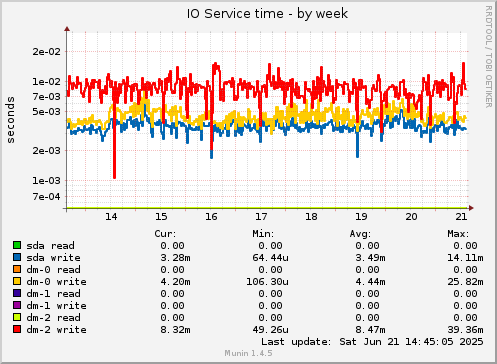Click the 'dm-0 write' legend label

coord(56,282)
